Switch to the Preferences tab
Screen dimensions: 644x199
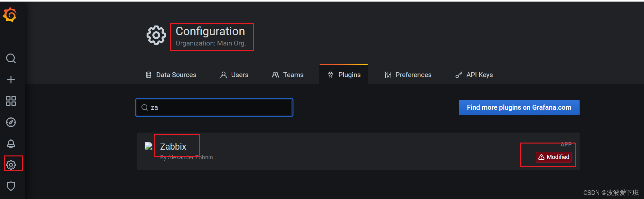pos(408,75)
